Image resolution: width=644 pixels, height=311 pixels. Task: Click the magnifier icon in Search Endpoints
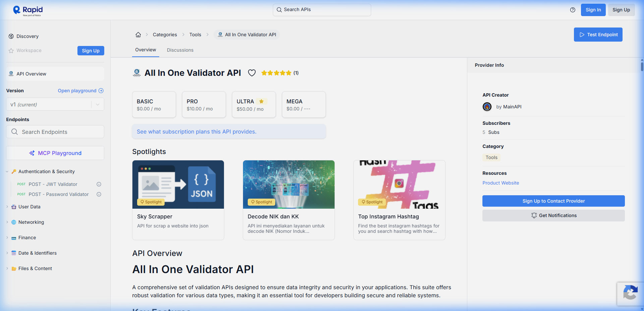pos(14,132)
